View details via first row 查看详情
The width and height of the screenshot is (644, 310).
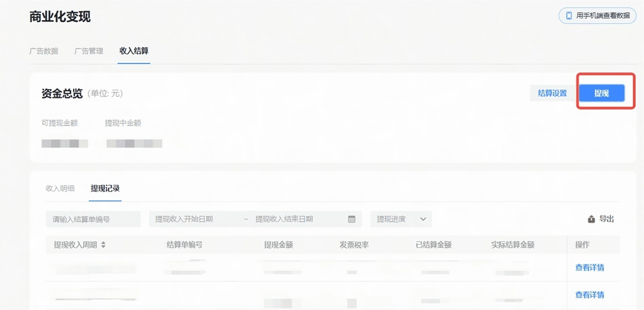590,267
